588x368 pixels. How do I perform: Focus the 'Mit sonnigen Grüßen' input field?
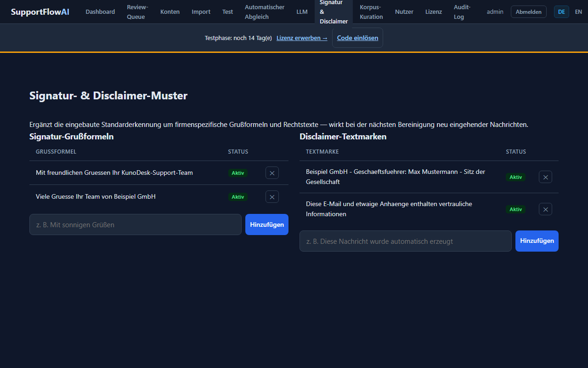[136, 224]
